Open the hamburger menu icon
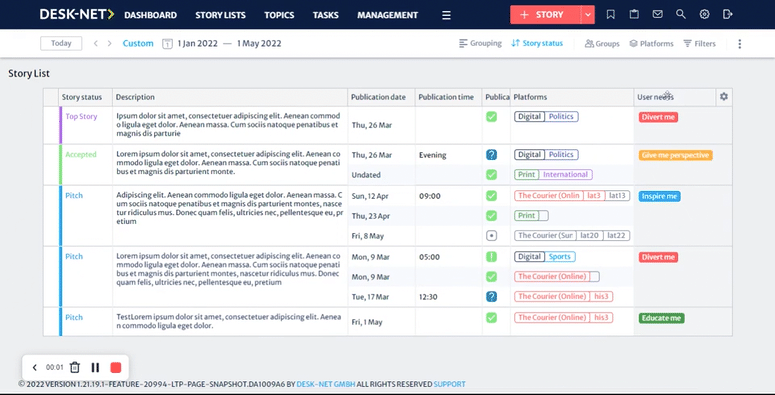 click(x=446, y=15)
